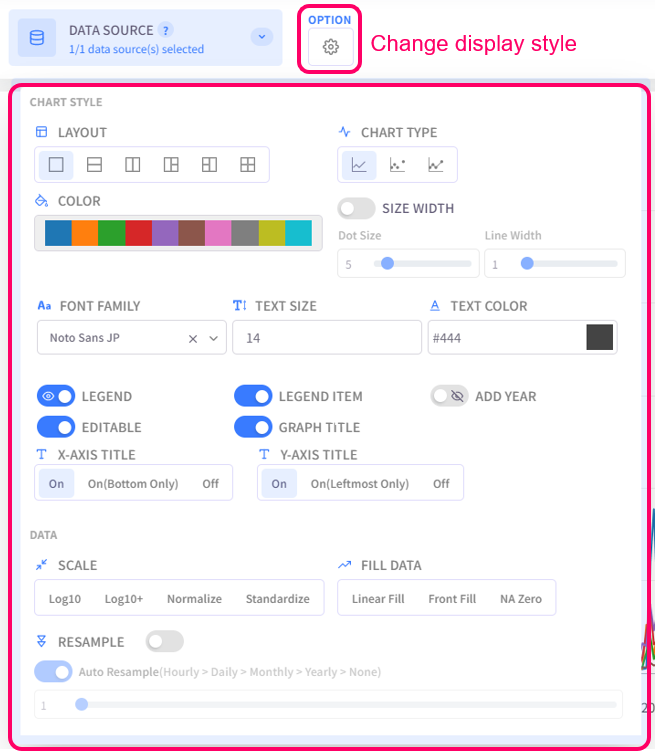Set Y-AXIS TITLE to On
Image resolution: width=662 pixels, height=754 pixels.
tap(279, 483)
